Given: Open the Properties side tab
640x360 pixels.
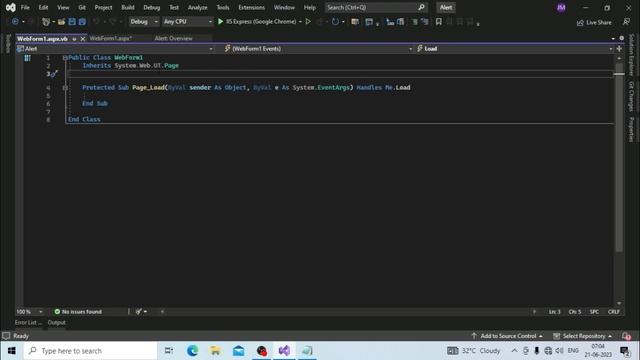Looking at the screenshot, I should click(631, 129).
